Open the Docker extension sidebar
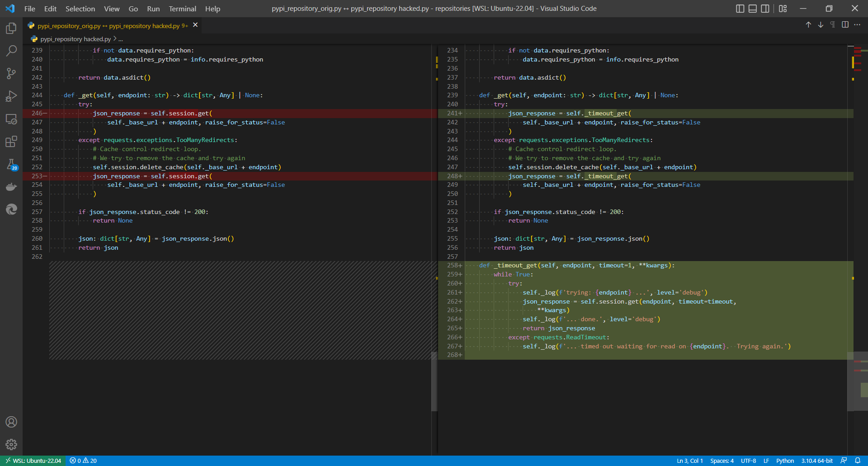Screen dimensions: 868x466 point(11,187)
